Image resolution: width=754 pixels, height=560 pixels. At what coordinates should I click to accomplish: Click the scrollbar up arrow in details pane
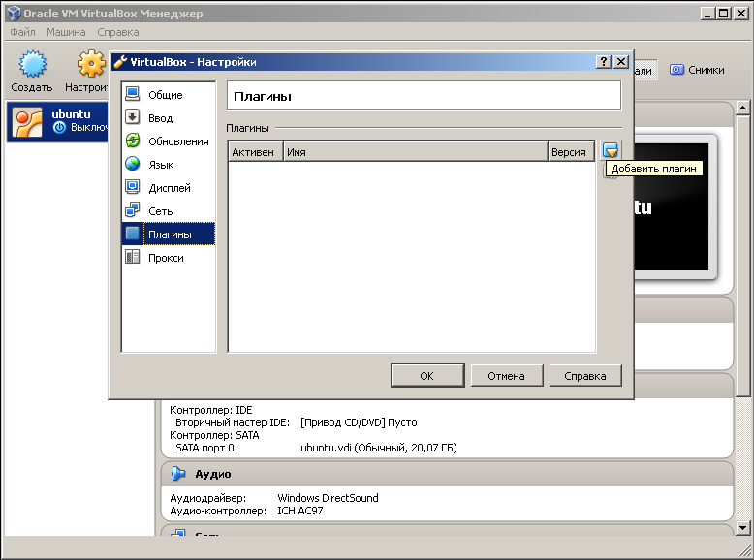(742, 109)
